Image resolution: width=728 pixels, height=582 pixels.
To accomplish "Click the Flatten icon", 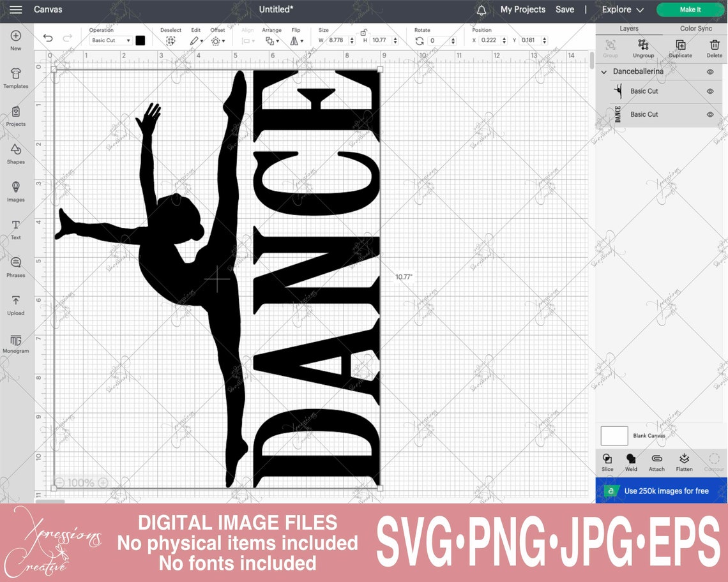I will pyautogui.click(x=684, y=461).
